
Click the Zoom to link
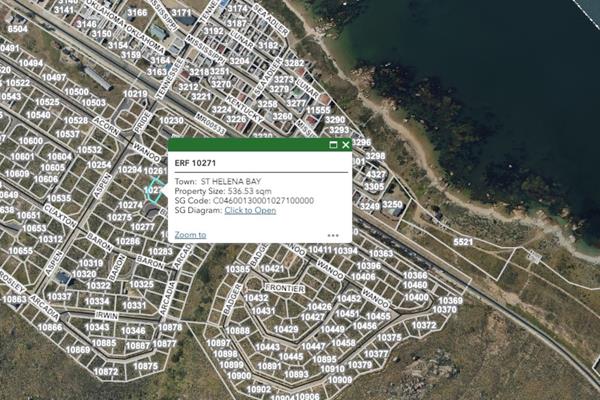(190, 235)
